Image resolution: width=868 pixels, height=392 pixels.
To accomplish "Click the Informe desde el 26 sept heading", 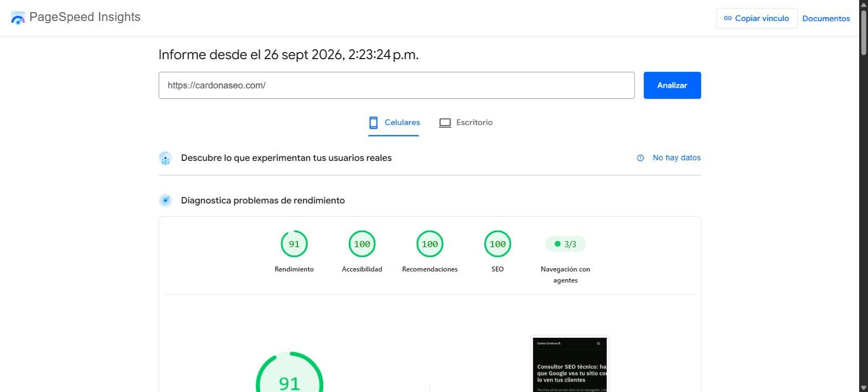I will coord(288,55).
